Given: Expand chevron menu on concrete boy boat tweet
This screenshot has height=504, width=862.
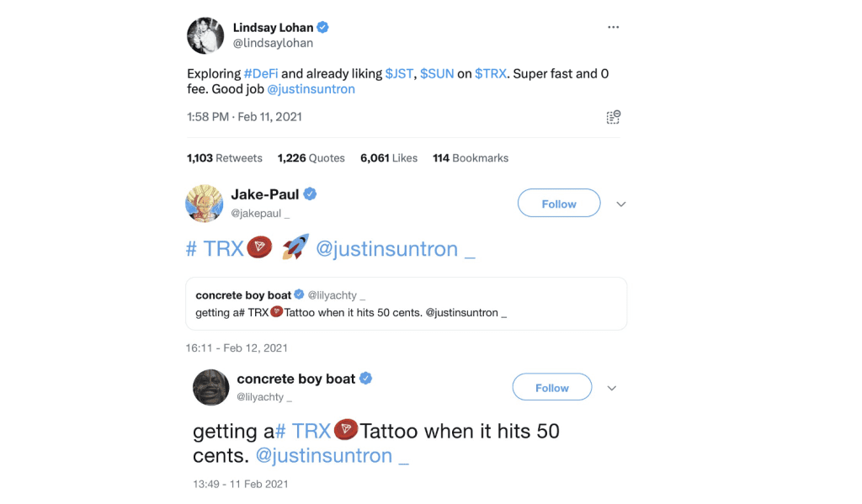Looking at the screenshot, I should click(612, 388).
